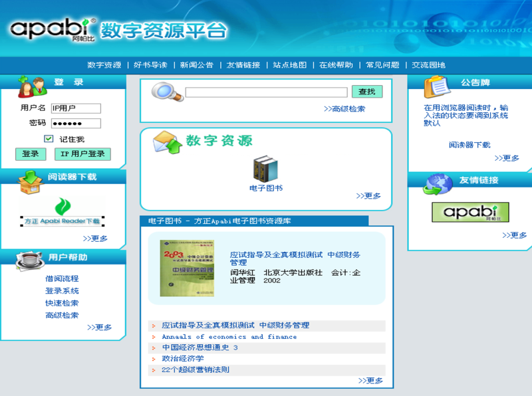Open 常见问题 in navigation bar
Screen dimensions: 532x396
[x=382, y=65]
